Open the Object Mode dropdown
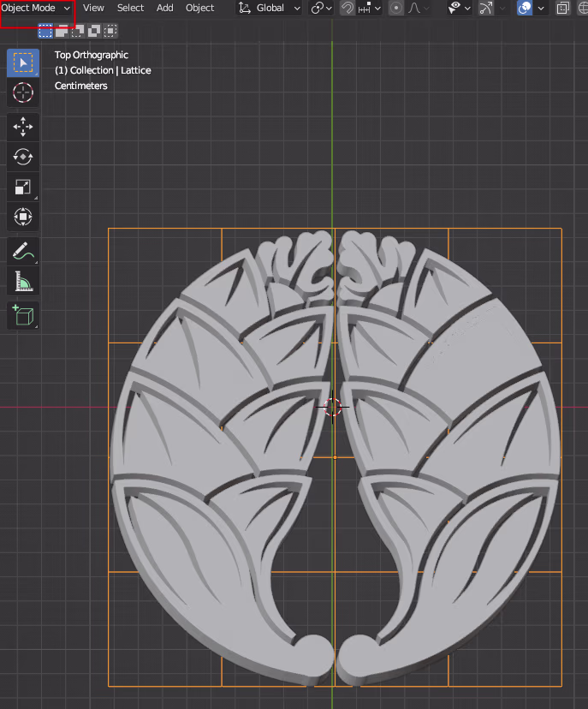The image size is (588, 709). (36, 9)
